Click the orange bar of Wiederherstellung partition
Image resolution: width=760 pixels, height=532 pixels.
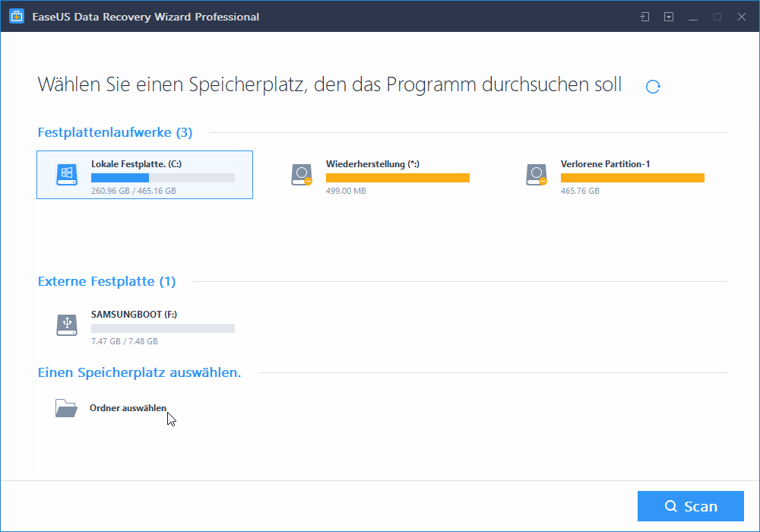(x=398, y=178)
